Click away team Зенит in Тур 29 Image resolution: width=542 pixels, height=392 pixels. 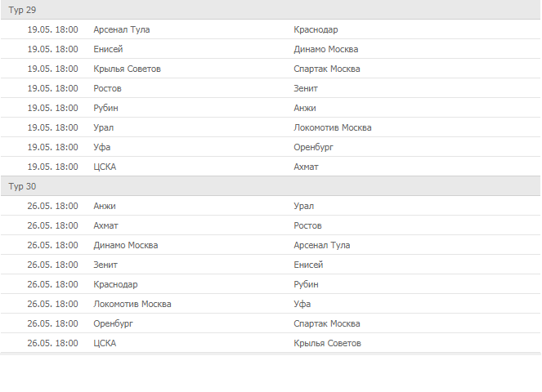pos(306,88)
